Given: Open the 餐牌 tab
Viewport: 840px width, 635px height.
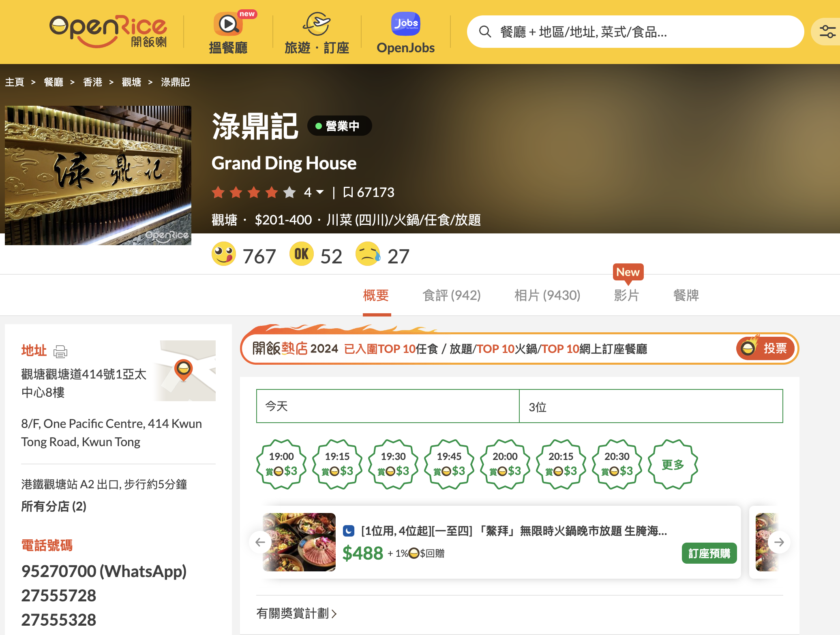Looking at the screenshot, I should click(686, 295).
